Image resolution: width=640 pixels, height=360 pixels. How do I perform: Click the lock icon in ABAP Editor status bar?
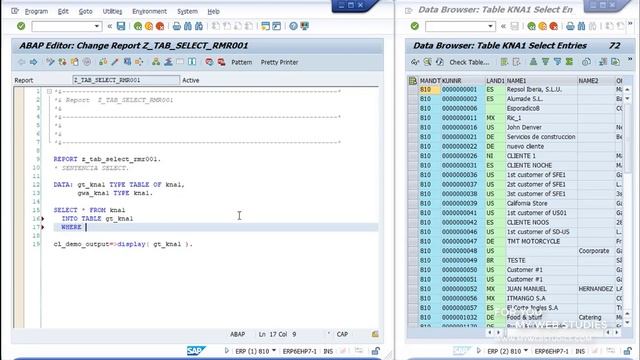click(x=376, y=351)
